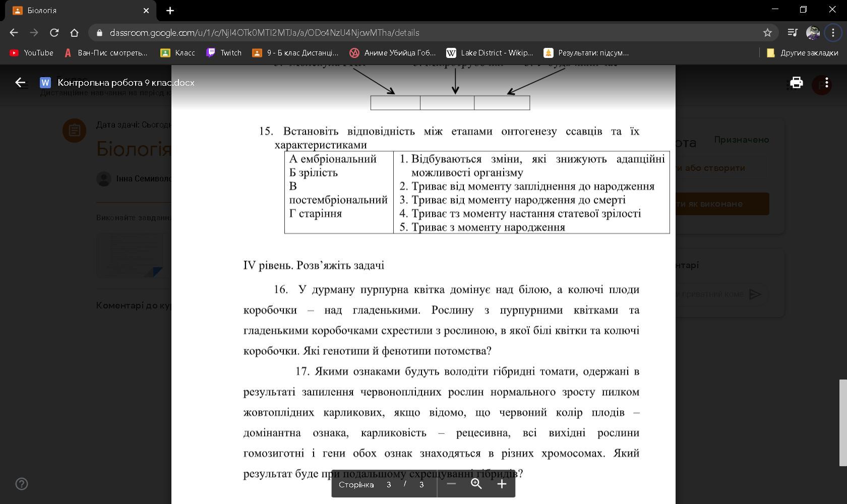Viewport: 847px width, 504px height.
Task: Reset zoom with the magnifier icon
Action: point(476,484)
